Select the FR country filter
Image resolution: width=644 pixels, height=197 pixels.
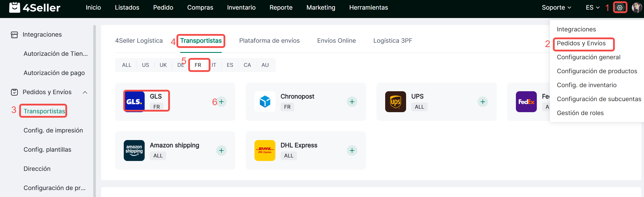pyautogui.click(x=198, y=65)
